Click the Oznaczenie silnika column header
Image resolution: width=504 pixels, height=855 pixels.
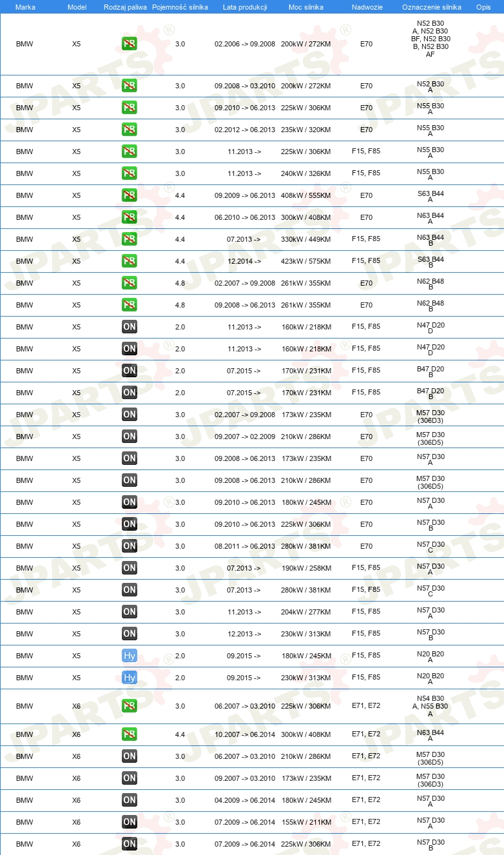(431, 7)
